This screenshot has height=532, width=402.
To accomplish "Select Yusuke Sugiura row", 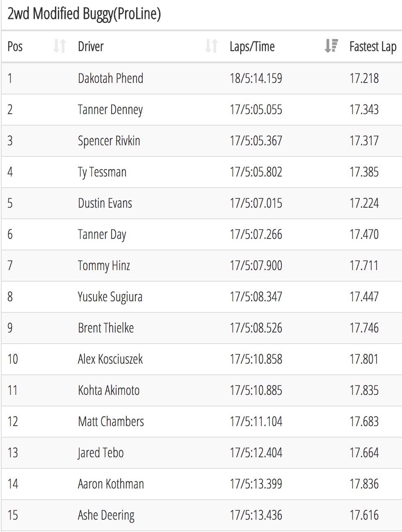I will point(202,297).
